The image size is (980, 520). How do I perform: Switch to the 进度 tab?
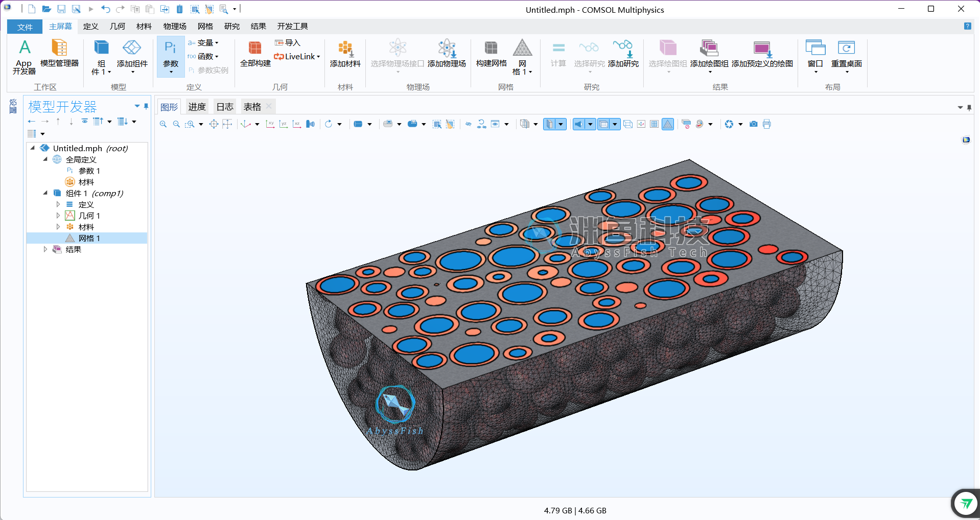pos(197,107)
